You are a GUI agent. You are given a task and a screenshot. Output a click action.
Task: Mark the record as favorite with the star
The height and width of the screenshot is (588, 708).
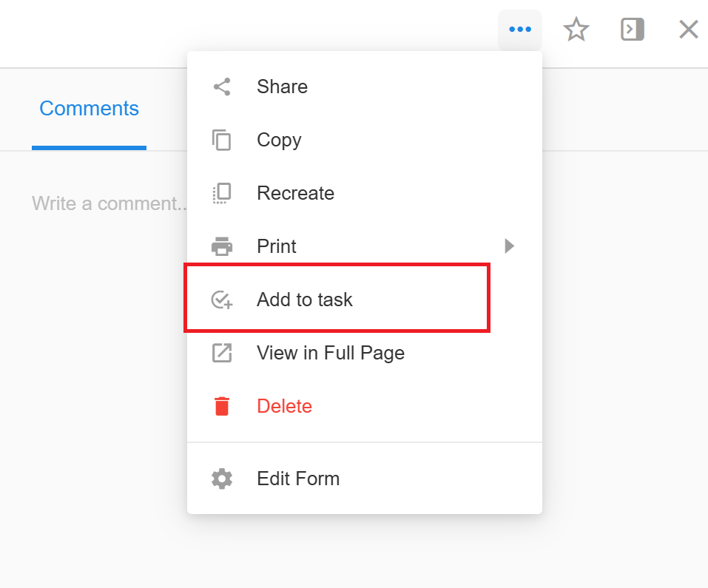coord(576,30)
